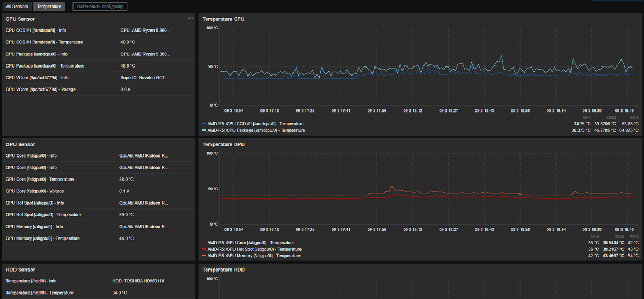Click the GPU Sensor panel header
The width and height of the screenshot is (644, 299).
pyautogui.click(x=20, y=145)
